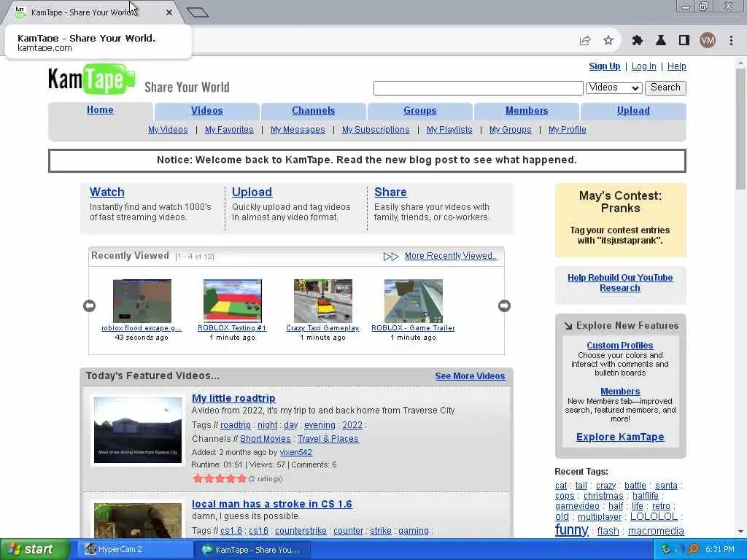Screen dimensions: 747x560
Task: Open Short Movies channel link
Action: point(266,438)
